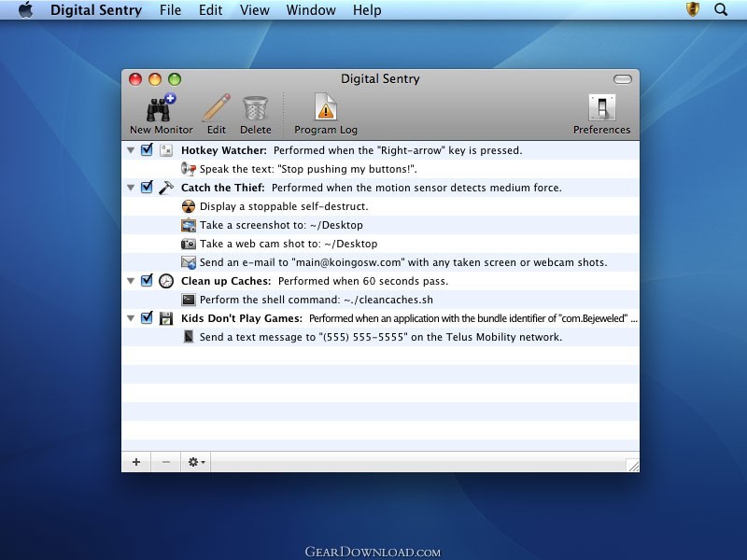Open the View menu
Screen dimensions: 747x560
click(254, 10)
